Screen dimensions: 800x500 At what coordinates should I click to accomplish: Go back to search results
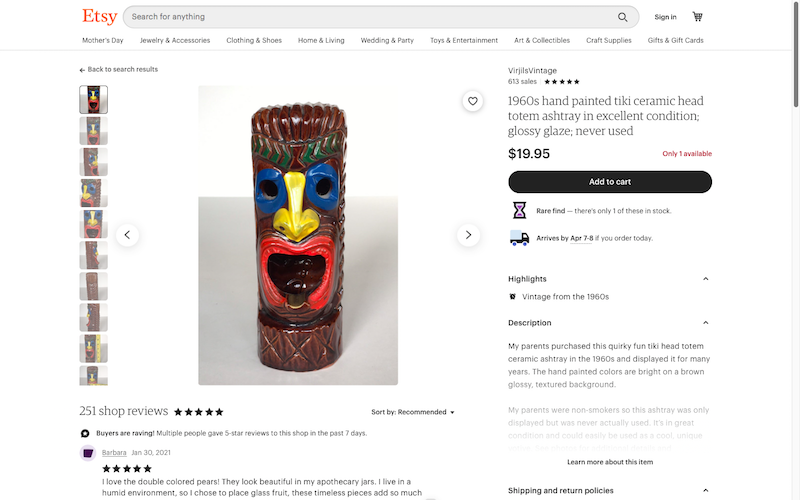119,70
